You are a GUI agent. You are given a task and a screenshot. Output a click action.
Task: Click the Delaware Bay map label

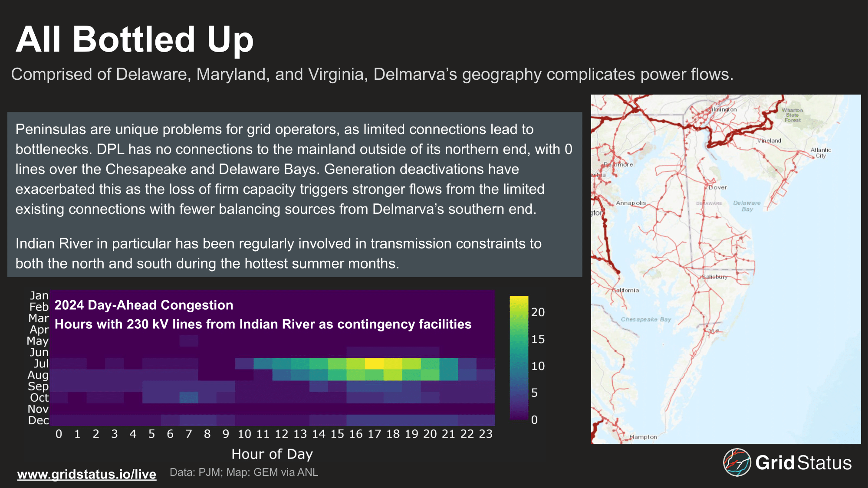coord(746,206)
